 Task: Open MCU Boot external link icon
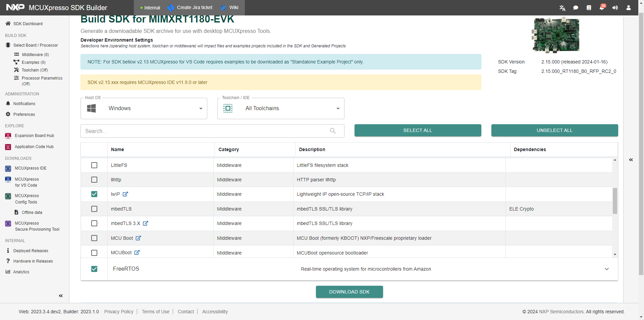tap(138, 238)
